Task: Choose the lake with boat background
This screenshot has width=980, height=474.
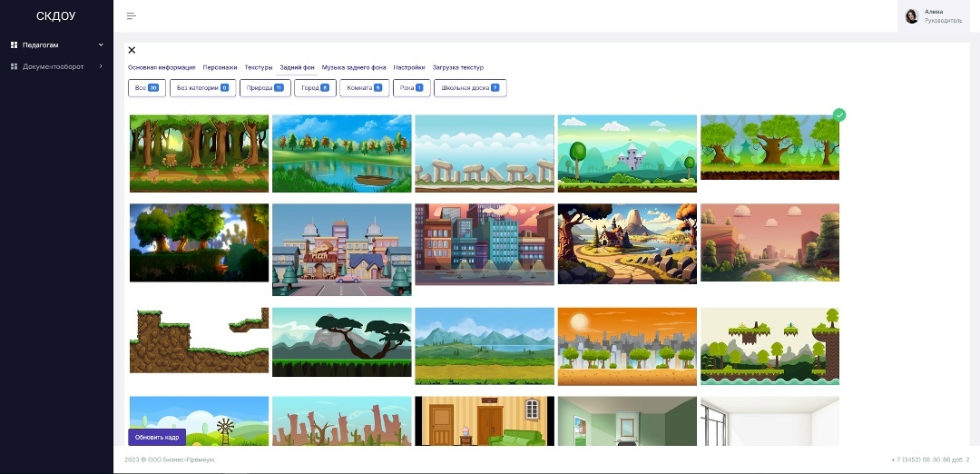Action: pos(342,153)
